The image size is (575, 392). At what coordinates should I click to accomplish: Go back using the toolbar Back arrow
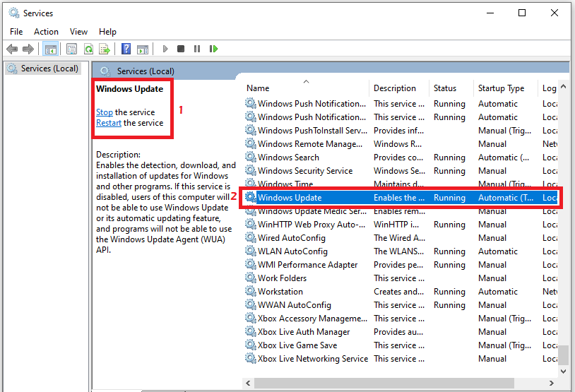pyautogui.click(x=12, y=49)
